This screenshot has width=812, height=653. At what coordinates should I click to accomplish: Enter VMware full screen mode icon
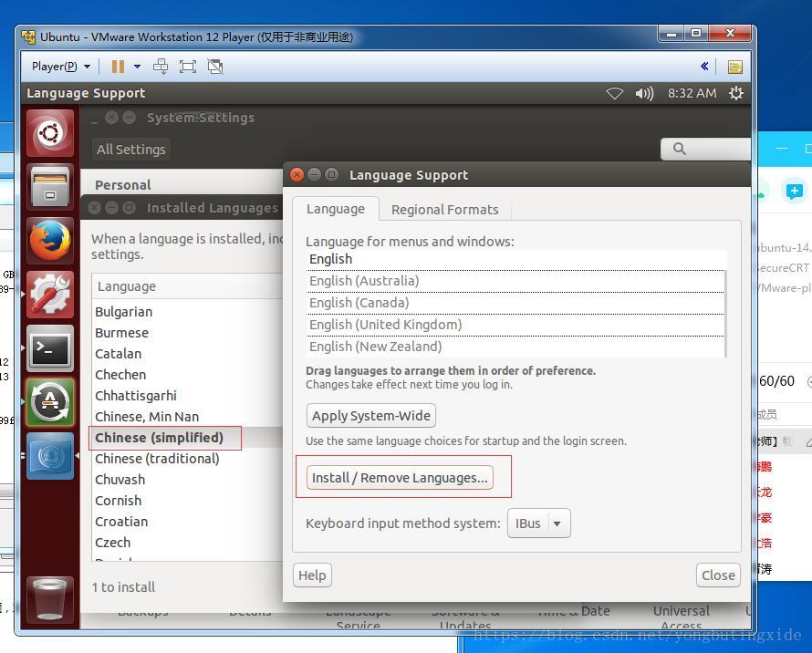[187, 67]
